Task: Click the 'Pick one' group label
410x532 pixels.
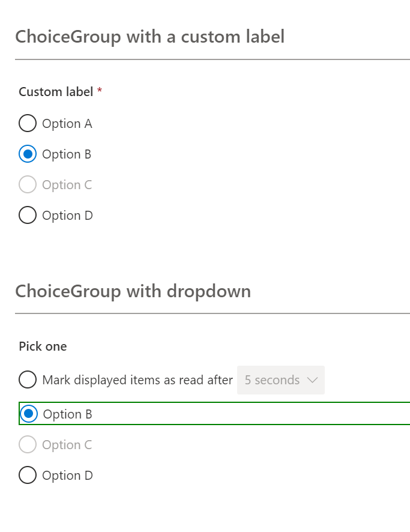Action: coord(43,346)
